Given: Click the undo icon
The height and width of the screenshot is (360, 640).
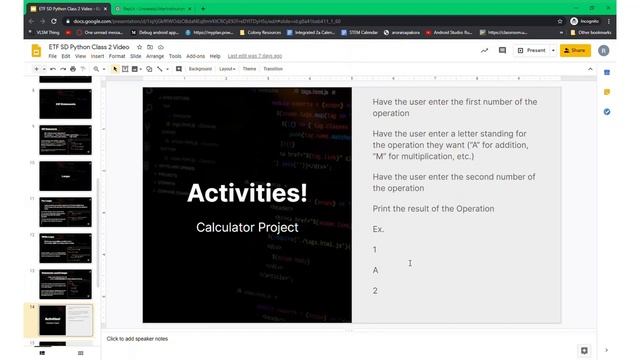Looking at the screenshot, I should 53,69.
